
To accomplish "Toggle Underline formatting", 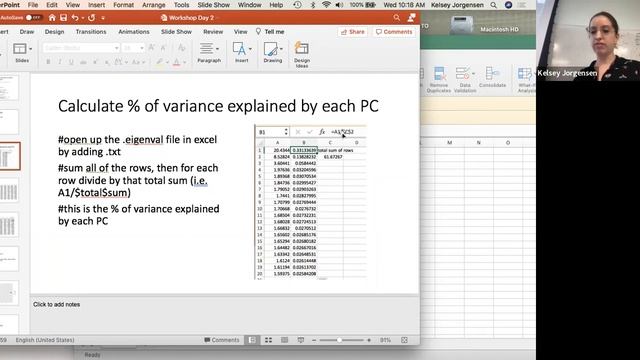I will click(71, 62).
